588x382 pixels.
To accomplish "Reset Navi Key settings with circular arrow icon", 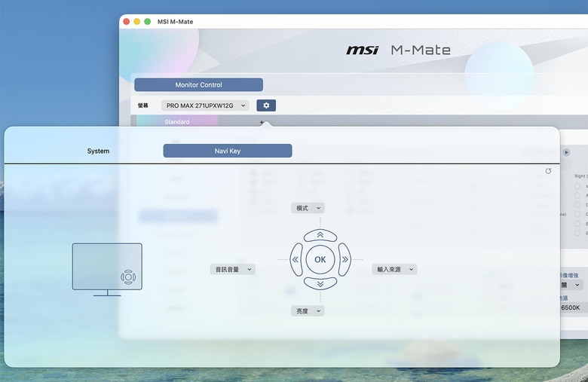I will pyautogui.click(x=548, y=171).
